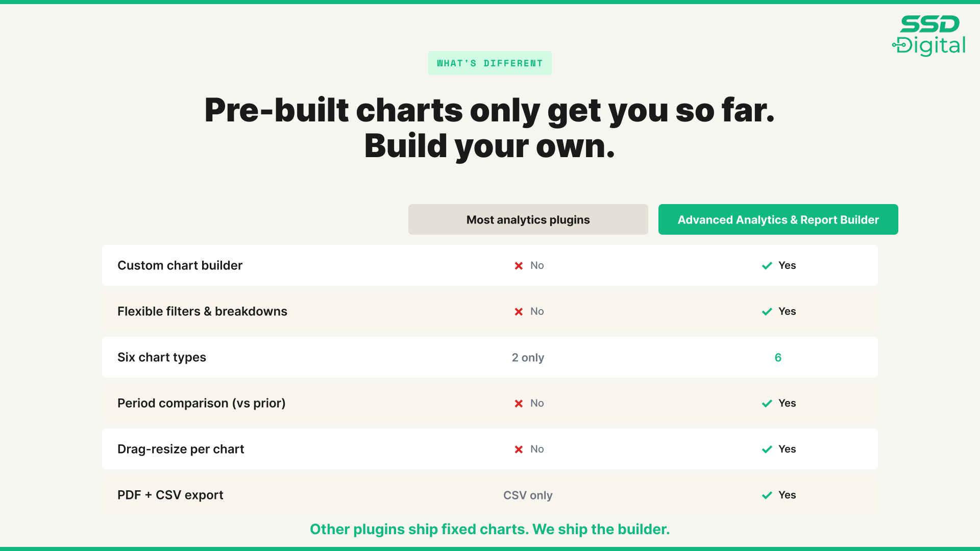Click green checkmark in Flexible filters row
Image resolution: width=980 pixels, height=551 pixels.
pos(767,312)
